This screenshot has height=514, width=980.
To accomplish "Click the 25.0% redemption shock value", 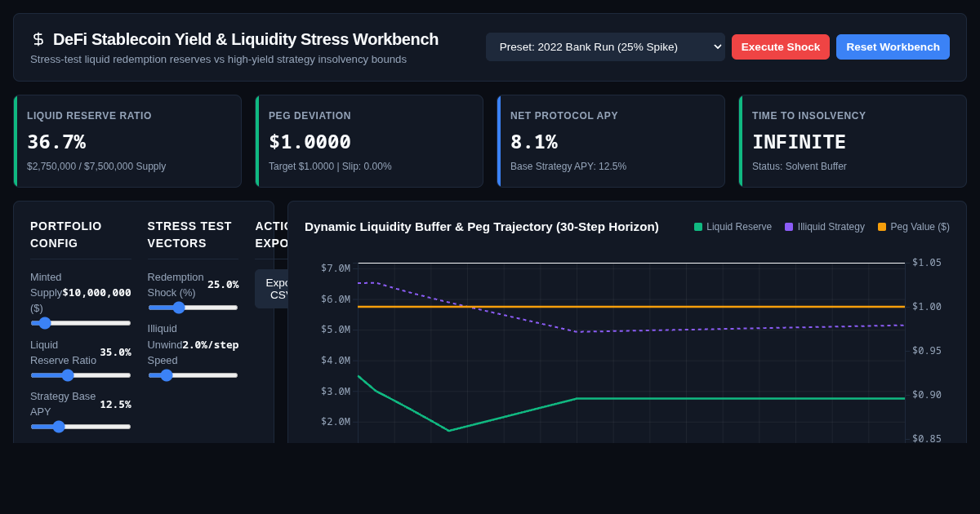I will click(x=223, y=285).
